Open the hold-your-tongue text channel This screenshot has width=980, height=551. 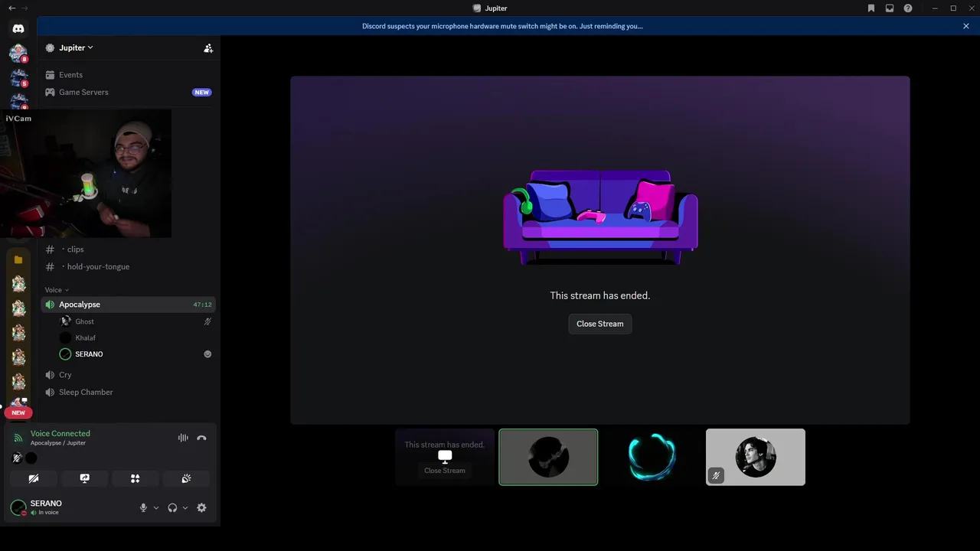click(x=128, y=266)
